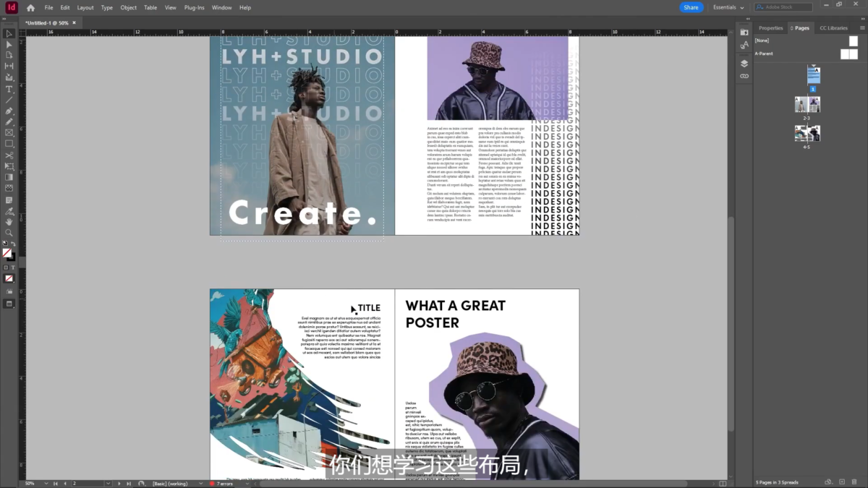Select the Page tool
The height and width of the screenshot is (488, 868).
9,55
